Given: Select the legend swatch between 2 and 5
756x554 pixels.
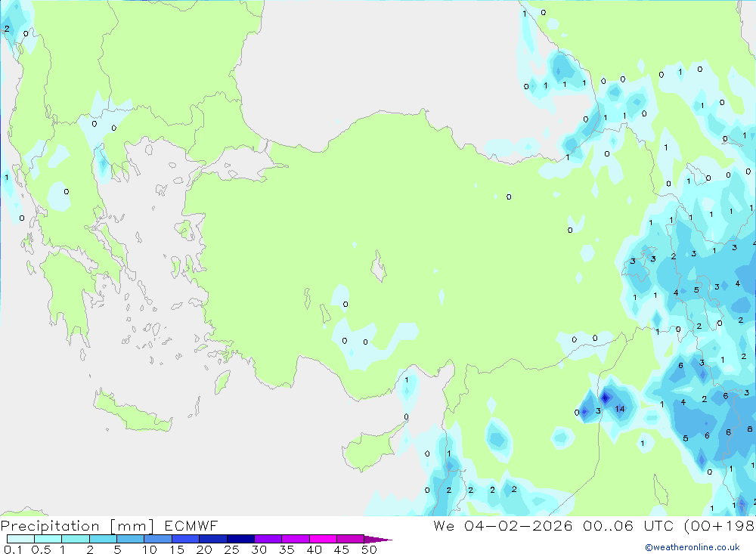Looking at the screenshot, I should (x=103, y=539).
